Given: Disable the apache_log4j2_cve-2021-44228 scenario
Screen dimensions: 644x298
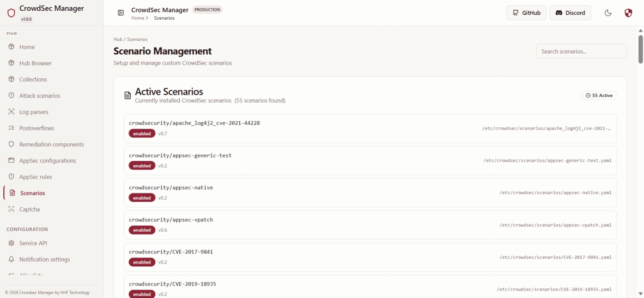Looking at the screenshot, I should [x=142, y=133].
